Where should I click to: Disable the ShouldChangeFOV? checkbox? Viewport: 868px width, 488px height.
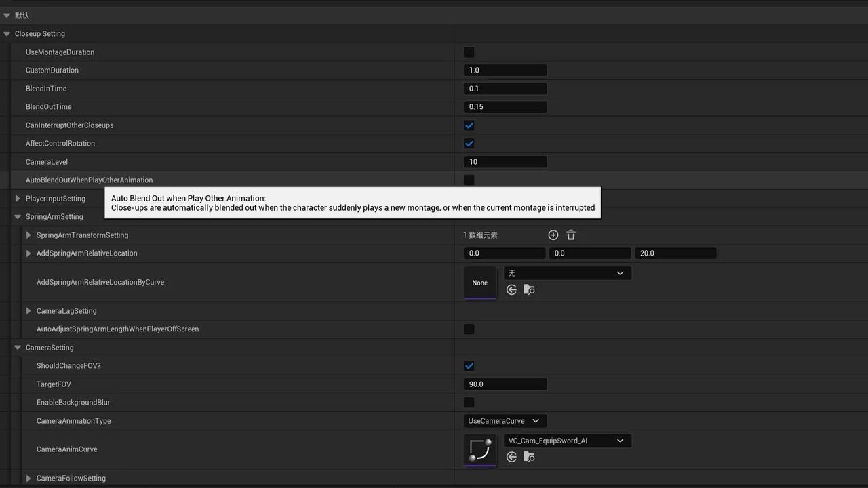[x=469, y=366]
